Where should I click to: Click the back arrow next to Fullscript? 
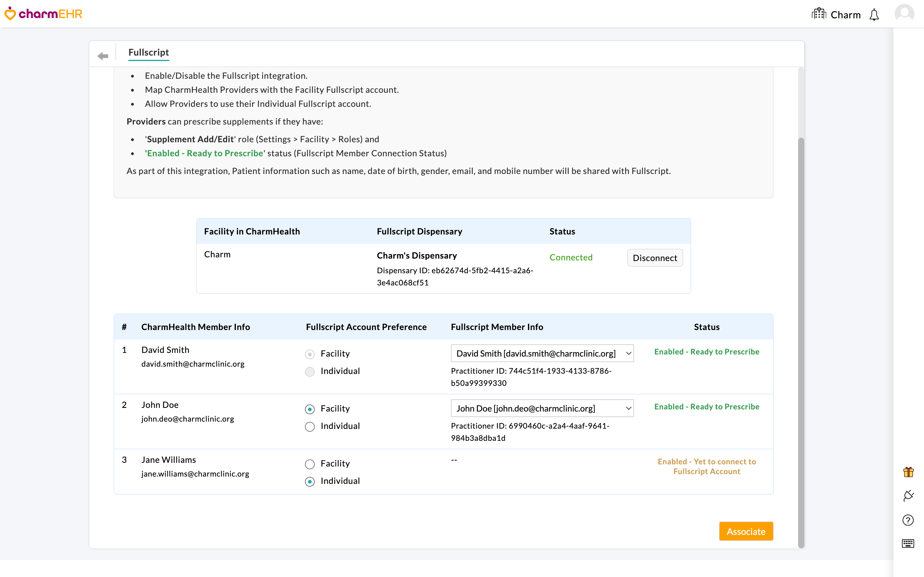(102, 56)
